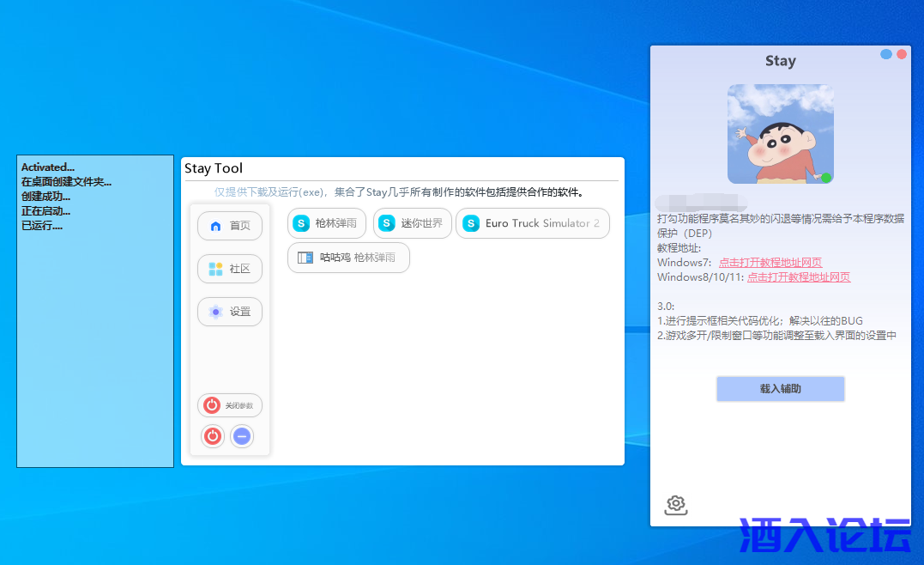Click the green online status dot on avatar
Screen dimensions: 924x565
(x=826, y=178)
